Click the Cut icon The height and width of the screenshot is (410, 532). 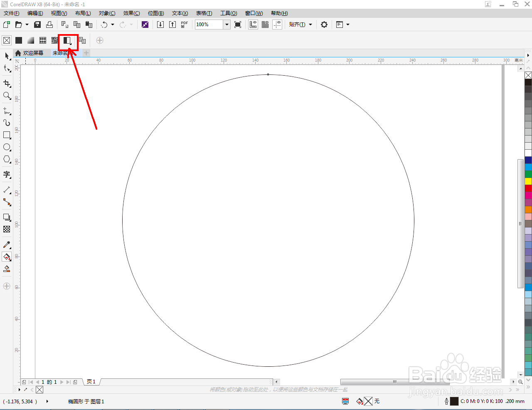click(64, 25)
